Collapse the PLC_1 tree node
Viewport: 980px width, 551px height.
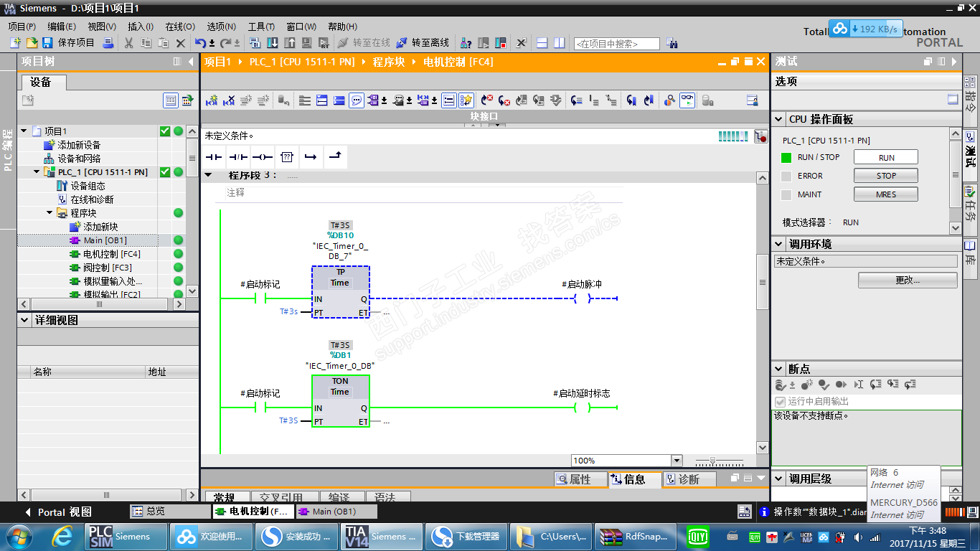(x=37, y=172)
